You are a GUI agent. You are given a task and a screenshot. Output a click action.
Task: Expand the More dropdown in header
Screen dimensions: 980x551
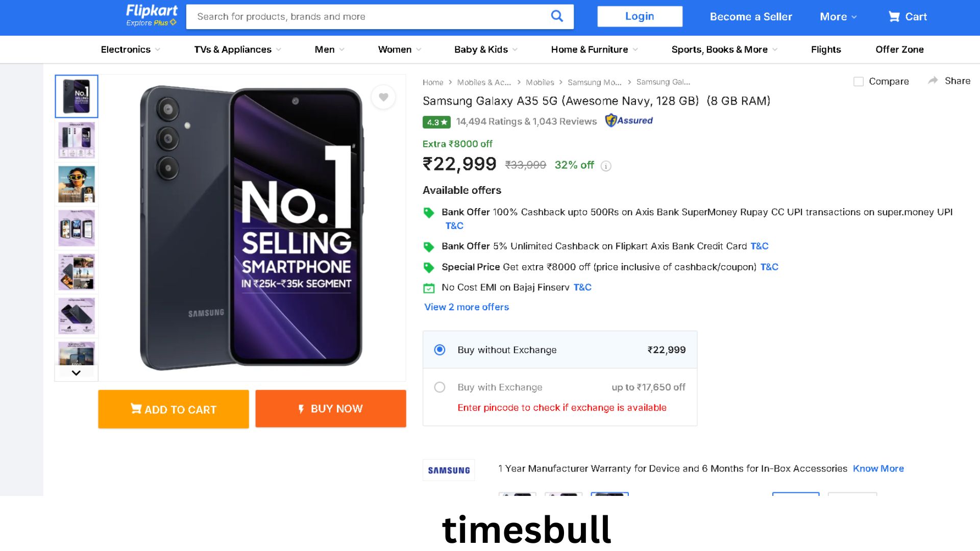[838, 17]
